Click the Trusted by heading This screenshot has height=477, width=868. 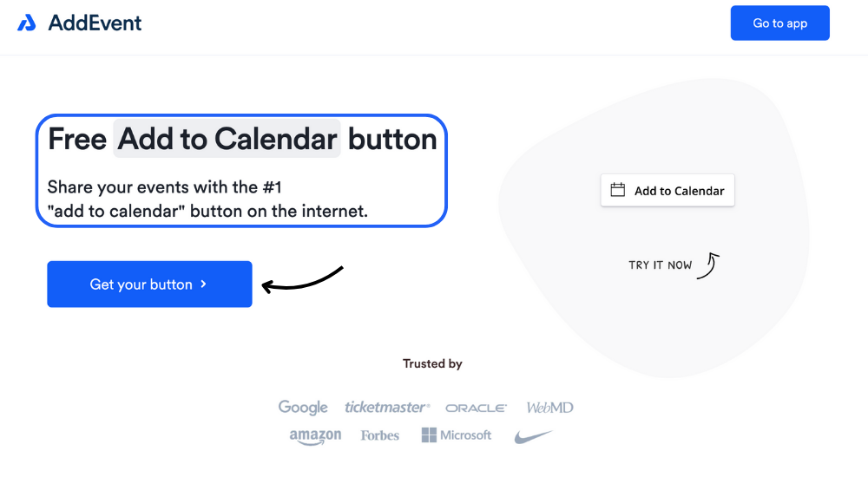pos(432,364)
